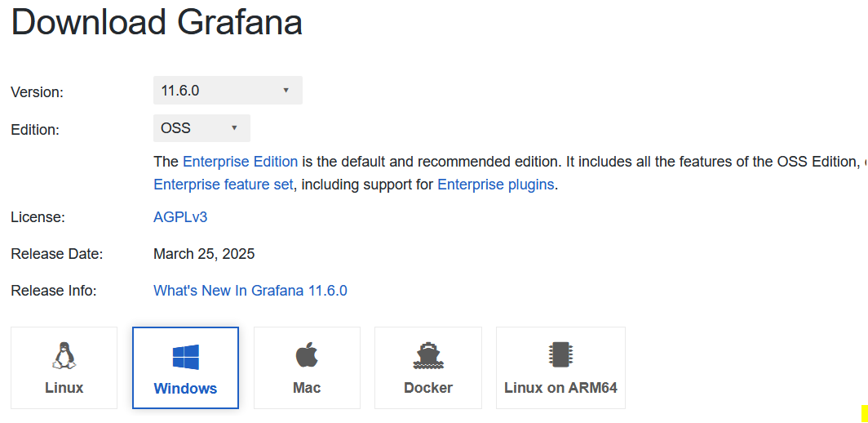Click the Linux penguin icon
The height and width of the screenshot is (423, 868).
click(64, 355)
